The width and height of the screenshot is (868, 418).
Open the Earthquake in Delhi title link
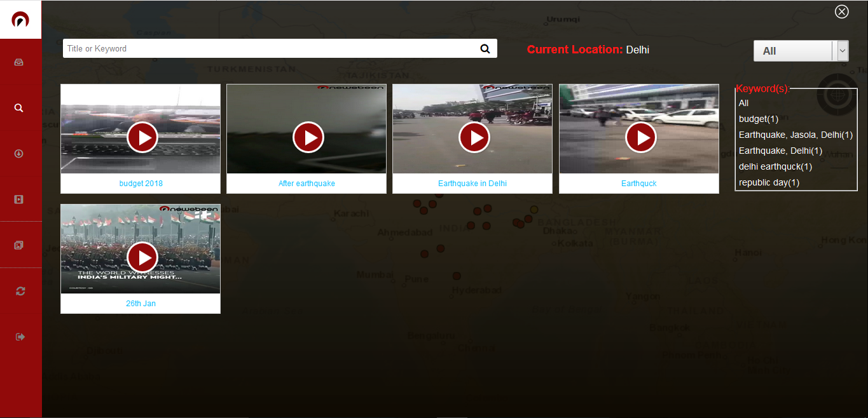(x=472, y=184)
